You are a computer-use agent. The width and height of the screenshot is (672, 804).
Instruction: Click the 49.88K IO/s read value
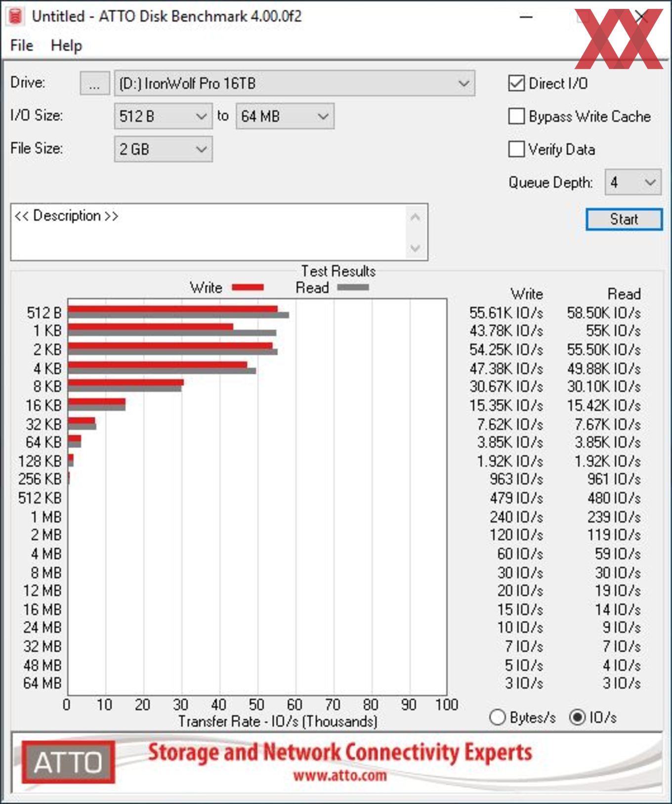604,369
